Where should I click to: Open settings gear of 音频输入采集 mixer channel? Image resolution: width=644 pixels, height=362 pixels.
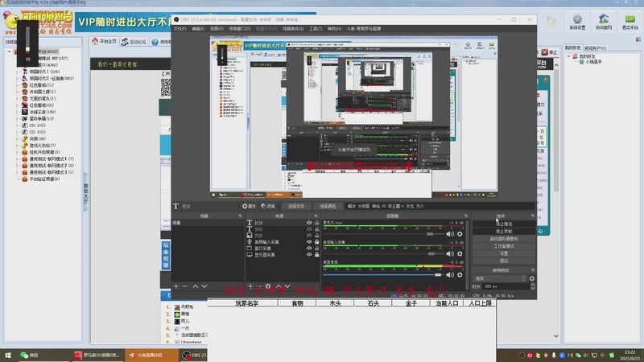tap(460, 253)
